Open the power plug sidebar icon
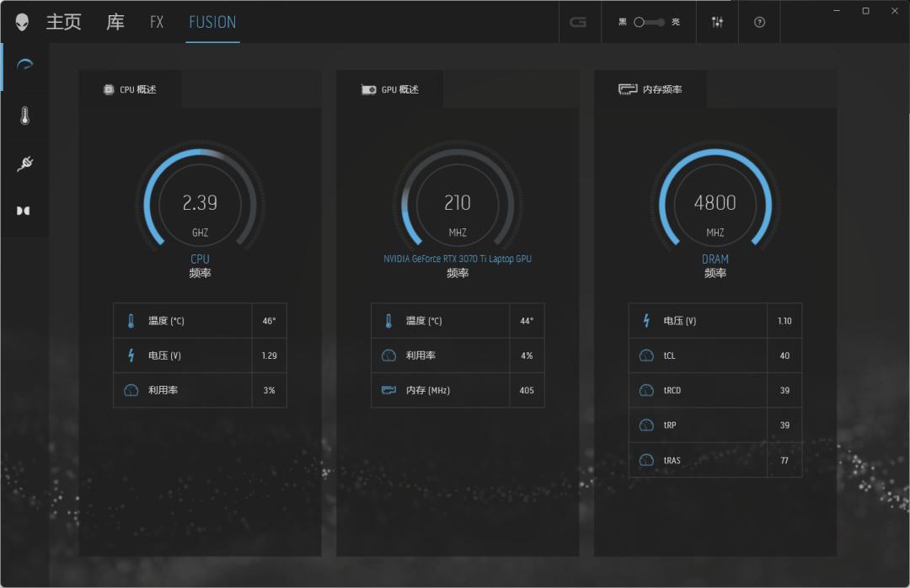The width and height of the screenshot is (910, 588). 24,163
